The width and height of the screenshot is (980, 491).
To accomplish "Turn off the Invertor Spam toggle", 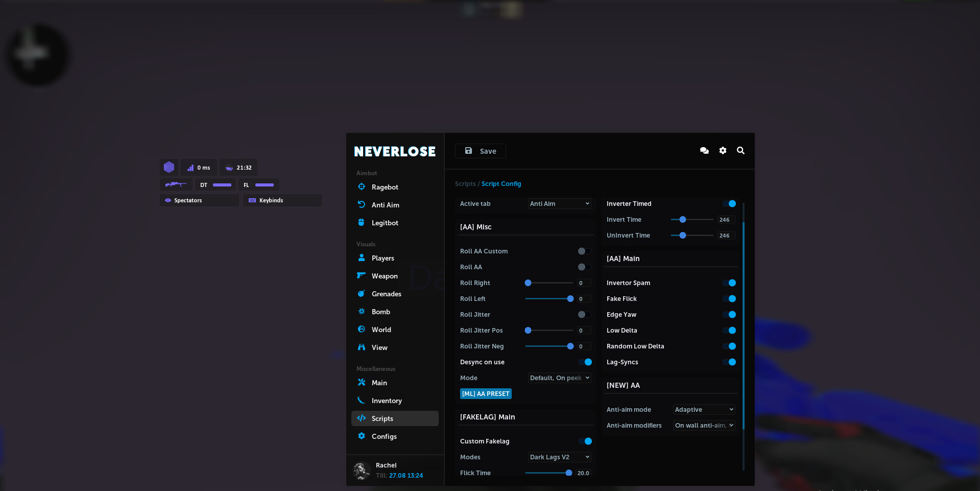I will tap(729, 283).
